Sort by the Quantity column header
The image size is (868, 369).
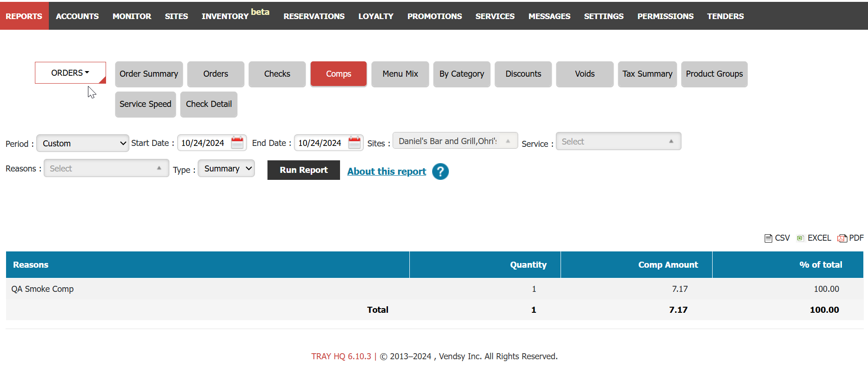(x=485, y=265)
